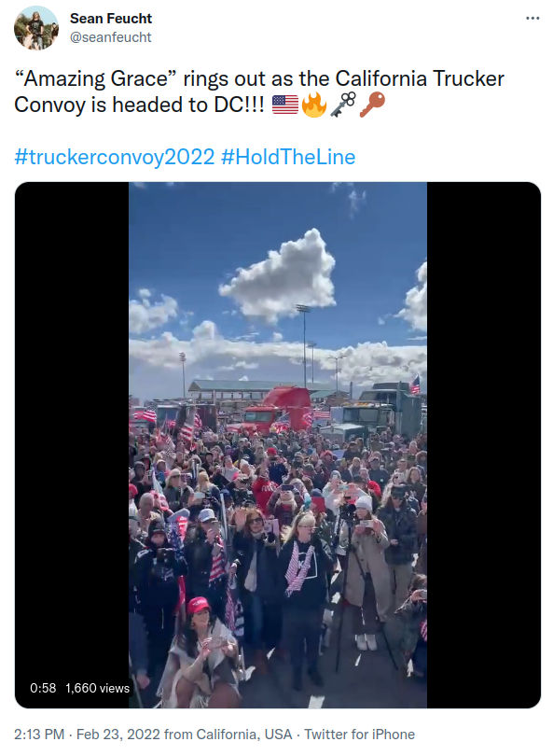Open the 2:13 PM timestamp link
The width and height of the screenshot is (553, 756).
(x=39, y=735)
